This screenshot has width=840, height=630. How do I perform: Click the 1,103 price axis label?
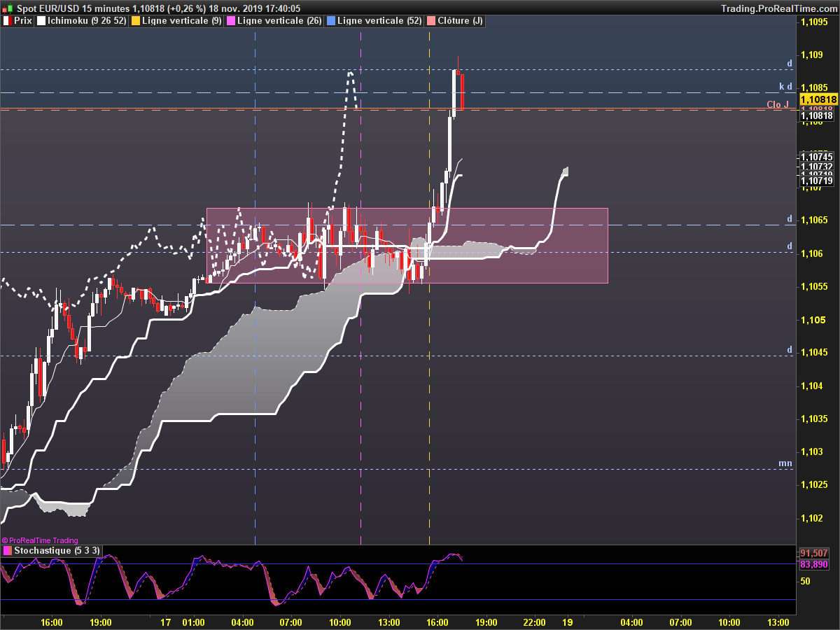811,451
